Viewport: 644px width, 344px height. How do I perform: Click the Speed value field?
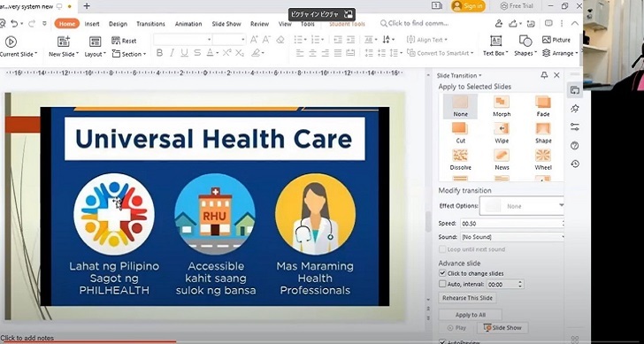pyautogui.click(x=511, y=224)
